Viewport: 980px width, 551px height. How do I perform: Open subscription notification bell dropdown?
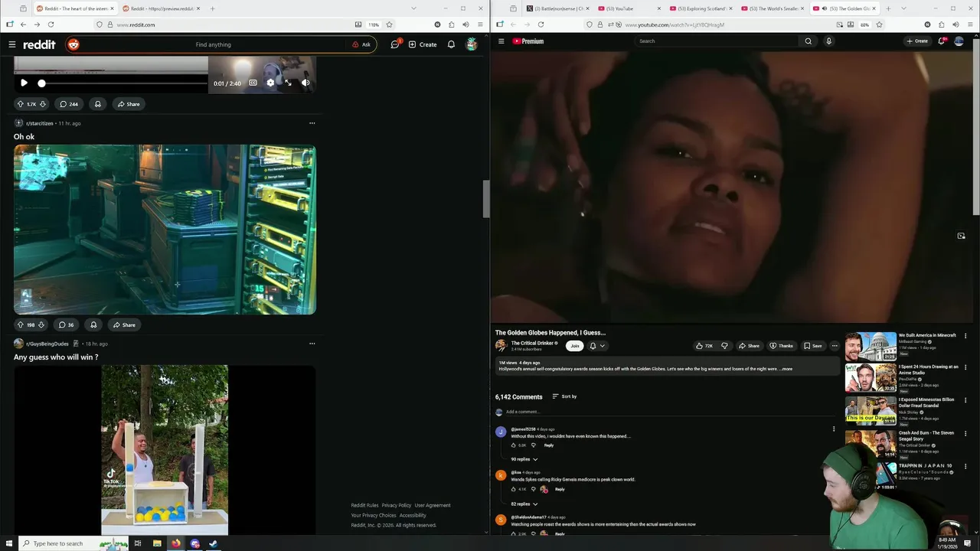(597, 346)
